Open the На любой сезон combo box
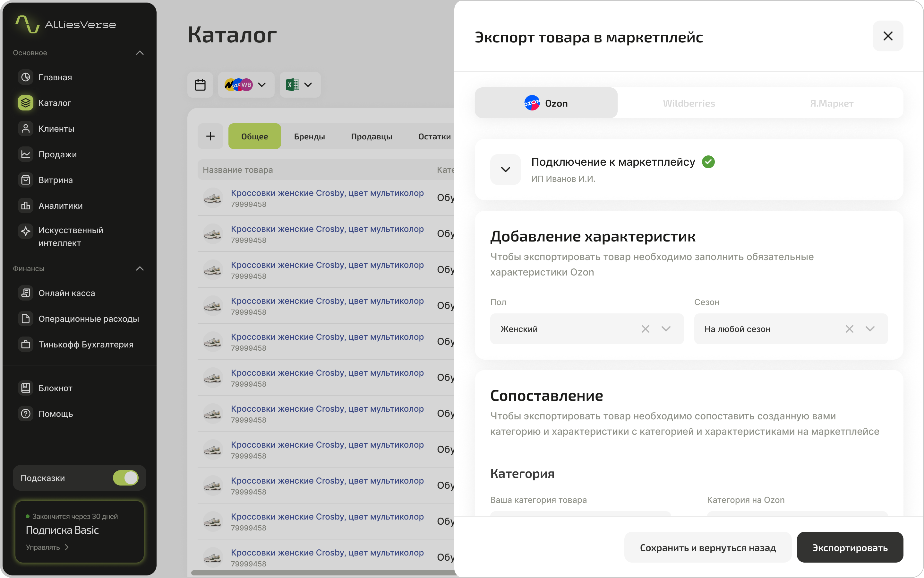This screenshot has width=924, height=578. click(x=791, y=329)
